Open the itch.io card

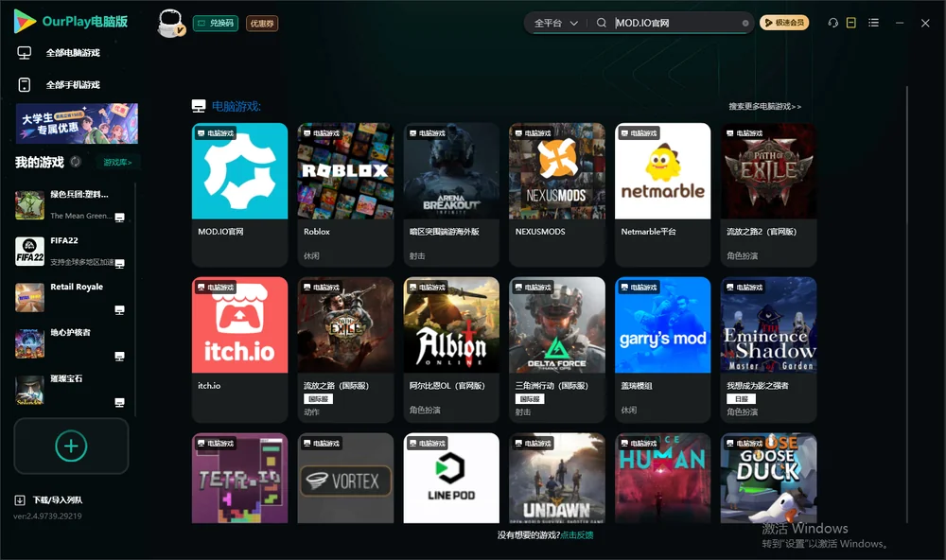239,349
